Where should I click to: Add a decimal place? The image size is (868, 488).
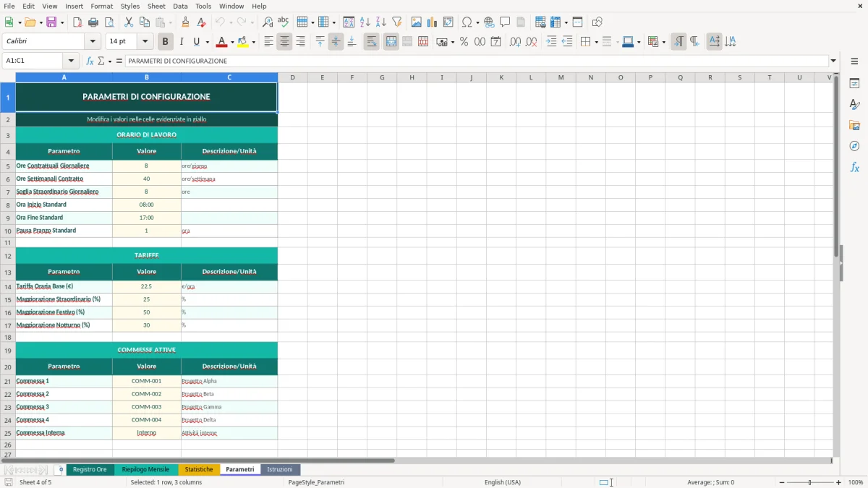point(515,42)
